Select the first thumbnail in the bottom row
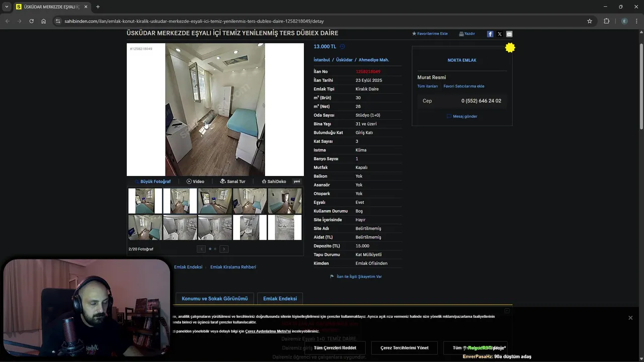This screenshot has height=362, width=644. (145, 227)
